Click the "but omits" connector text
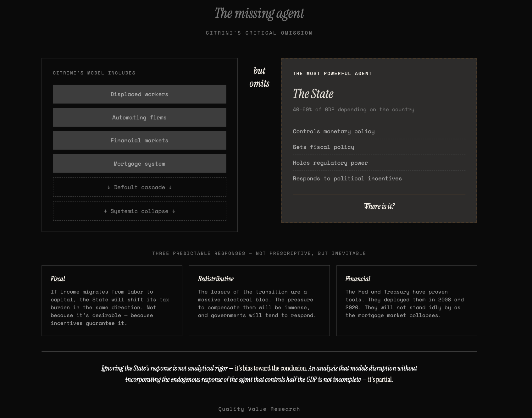The width and height of the screenshot is (532, 418). [x=259, y=77]
